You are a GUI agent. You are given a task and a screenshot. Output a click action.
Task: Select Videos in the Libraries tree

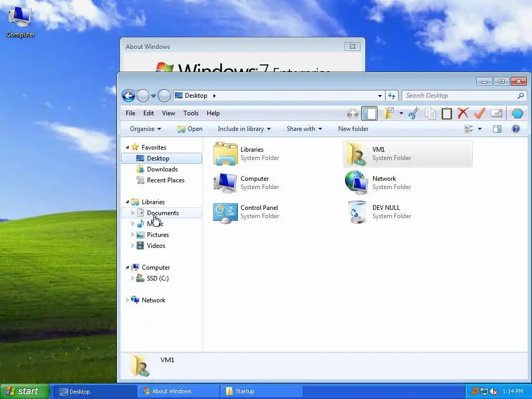click(x=156, y=246)
